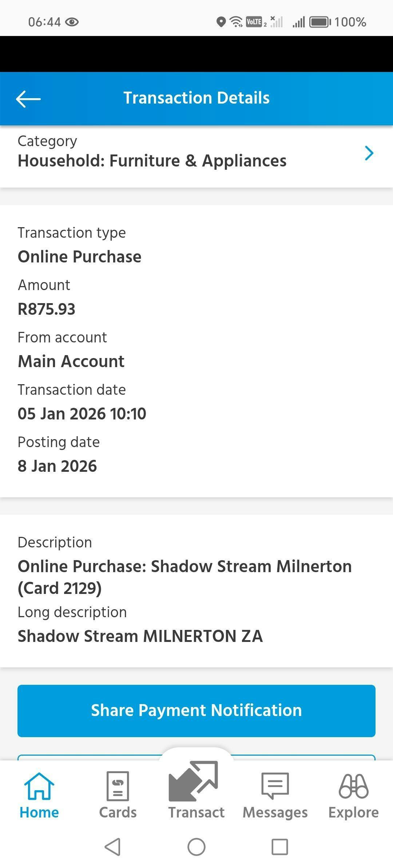
Task: Tap Shadow Stream MILNERTON ZA description
Action: (140, 636)
